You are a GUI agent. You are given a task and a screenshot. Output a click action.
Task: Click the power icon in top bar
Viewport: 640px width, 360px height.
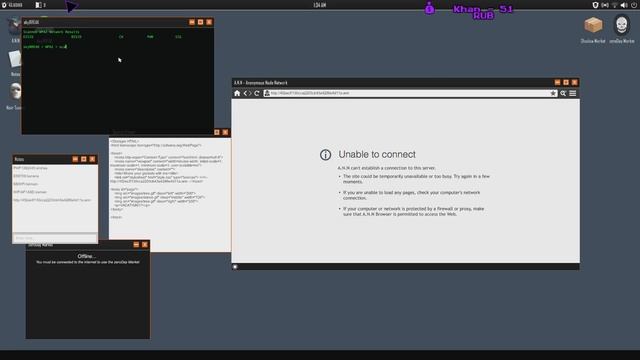(634, 5)
